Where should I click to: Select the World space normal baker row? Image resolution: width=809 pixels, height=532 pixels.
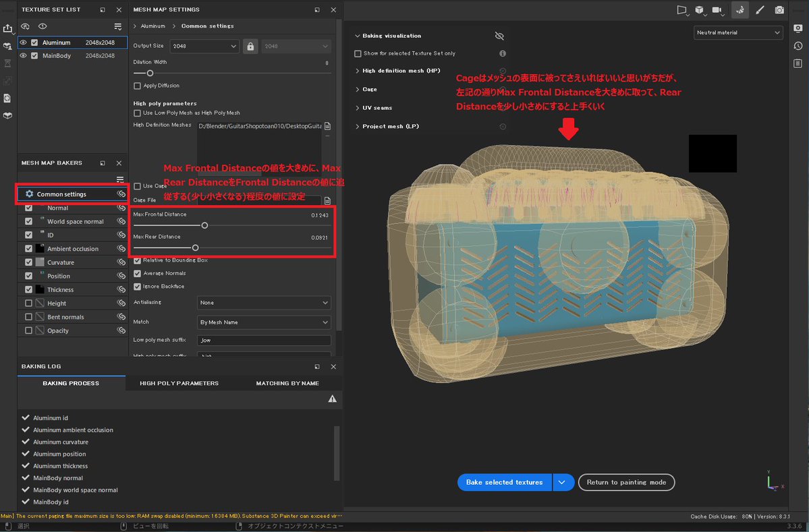point(72,221)
